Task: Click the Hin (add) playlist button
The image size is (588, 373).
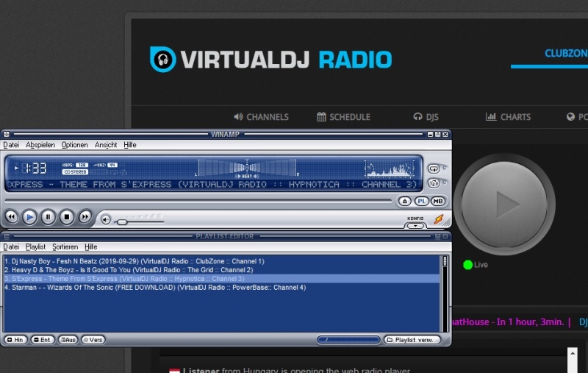Action: (x=15, y=340)
